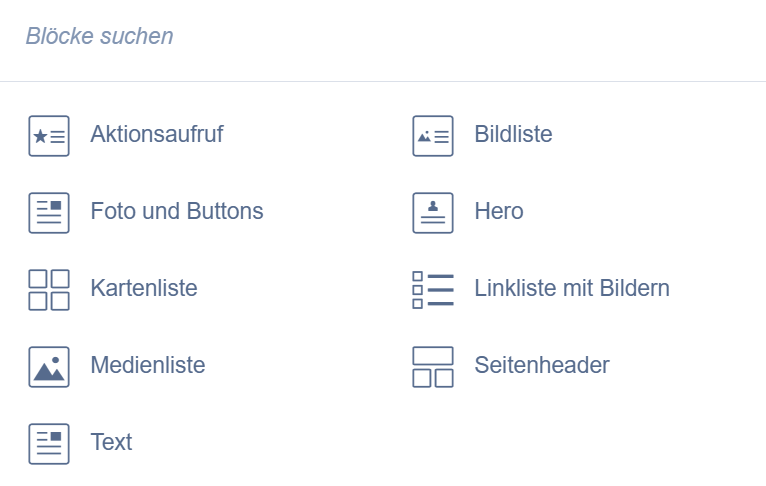Click the Medienliste picture icon
Screen dimensions: 766x486
(49, 367)
